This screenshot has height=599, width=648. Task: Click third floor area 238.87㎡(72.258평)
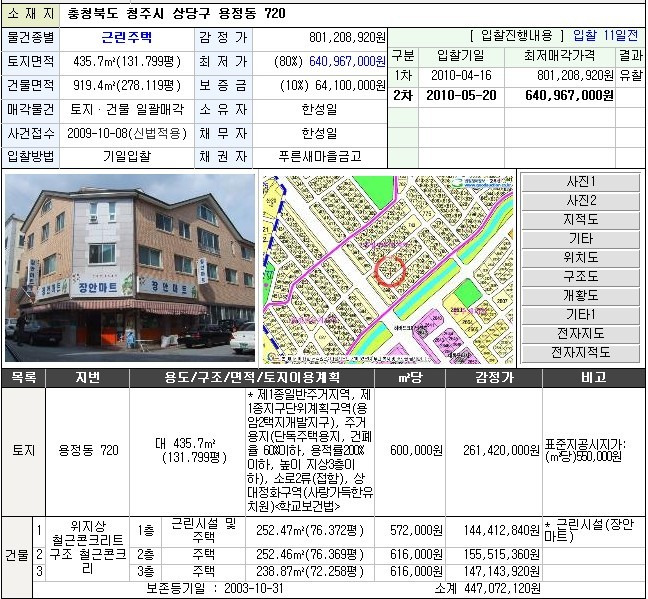310,572
